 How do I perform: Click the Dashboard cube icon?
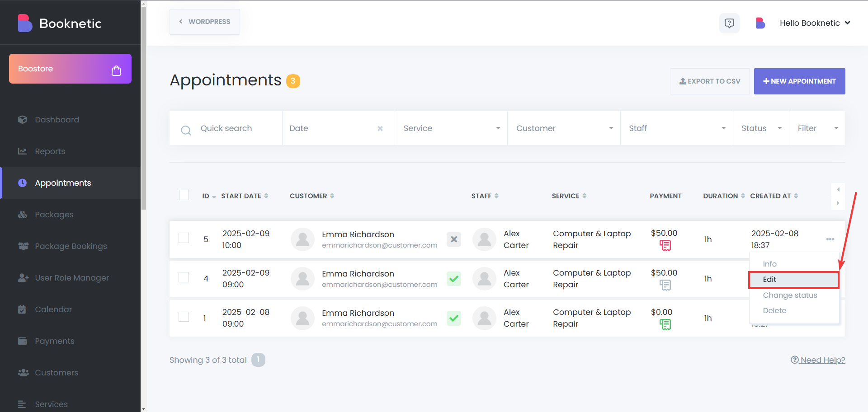[22, 120]
